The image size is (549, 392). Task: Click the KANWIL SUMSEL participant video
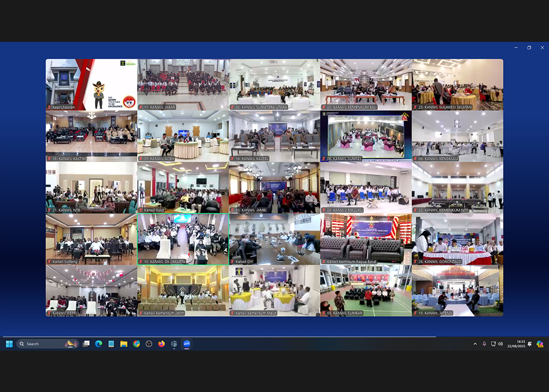click(366, 136)
